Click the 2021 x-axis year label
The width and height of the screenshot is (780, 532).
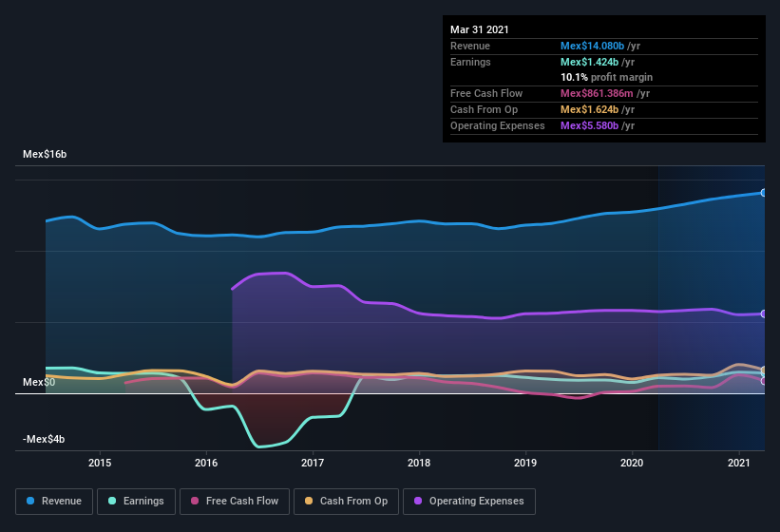pyautogui.click(x=738, y=463)
